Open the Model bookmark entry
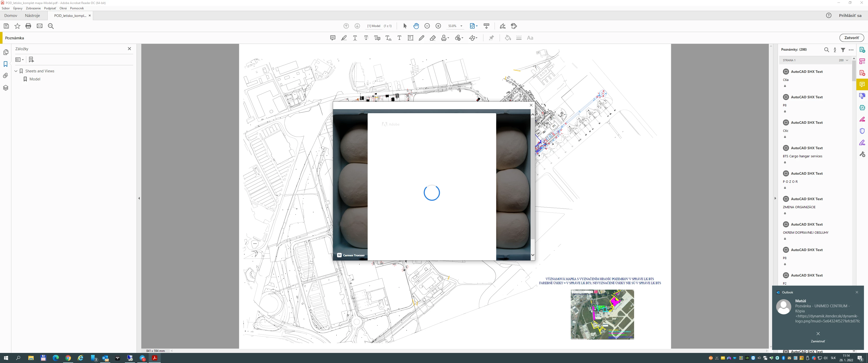This screenshot has height=363, width=868. point(35,79)
